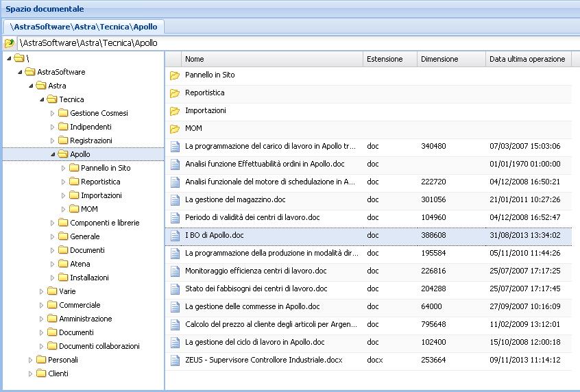The image size is (580, 392).
Task: Click the Tecnica folder icon in tree
Action: pos(52,99)
